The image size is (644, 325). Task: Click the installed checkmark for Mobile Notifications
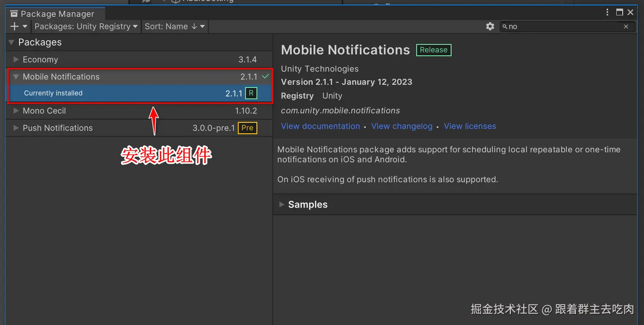pyautogui.click(x=265, y=76)
